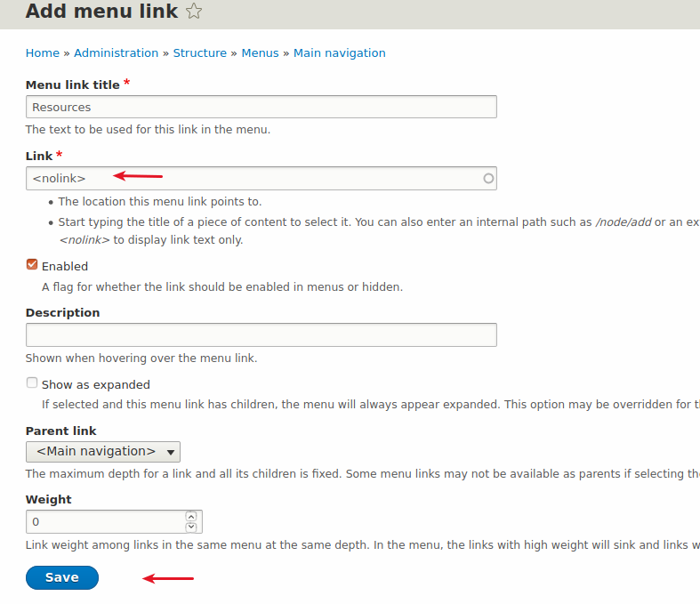Return to Main navigation breadcrumb

[340, 53]
